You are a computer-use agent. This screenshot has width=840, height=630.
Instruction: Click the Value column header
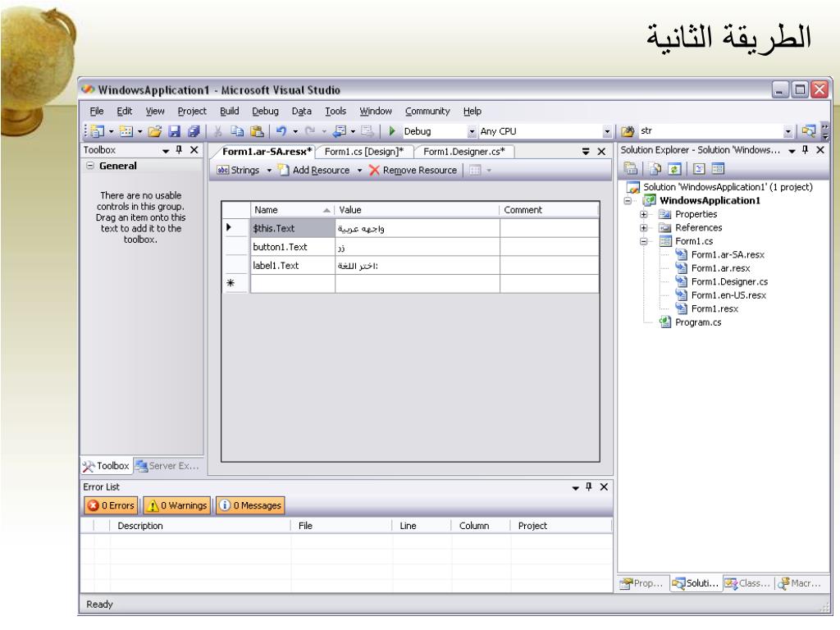pos(418,210)
